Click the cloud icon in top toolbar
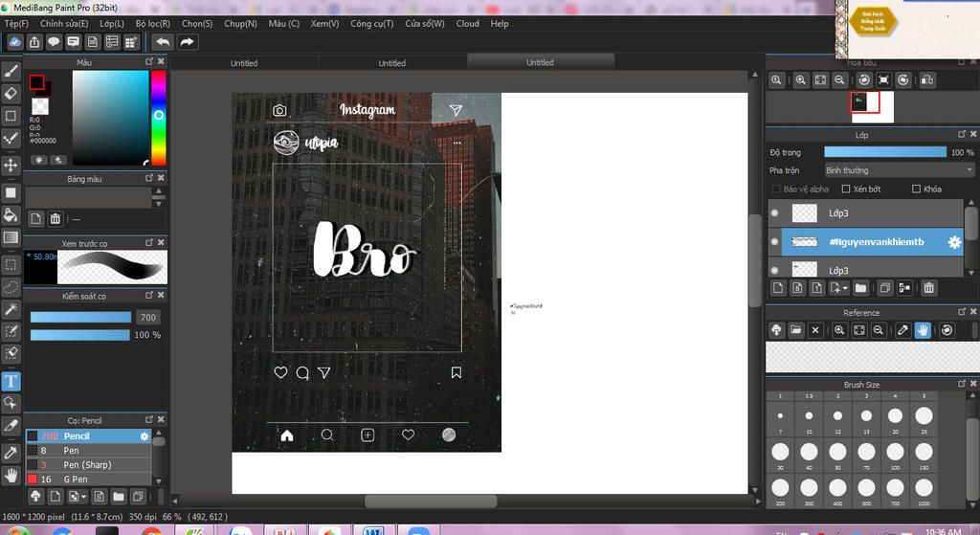This screenshot has width=980, height=535. pyautogui.click(x=14, y=42)
